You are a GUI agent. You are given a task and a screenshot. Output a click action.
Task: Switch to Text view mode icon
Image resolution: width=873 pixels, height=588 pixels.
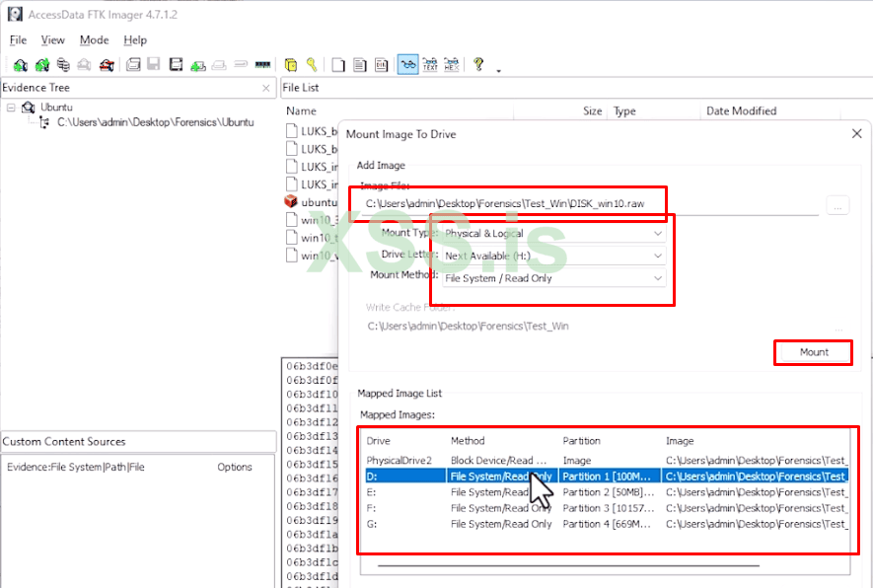[x=430, y=65]
